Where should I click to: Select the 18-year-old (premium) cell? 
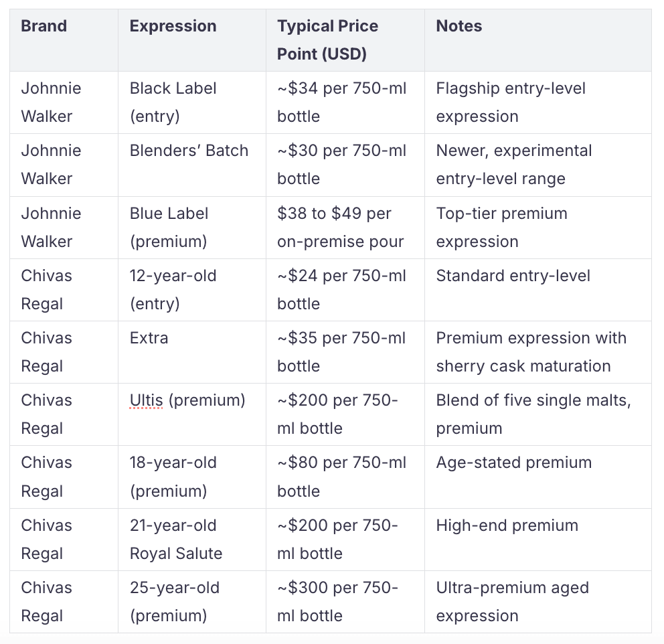click(x=192, y=477)
